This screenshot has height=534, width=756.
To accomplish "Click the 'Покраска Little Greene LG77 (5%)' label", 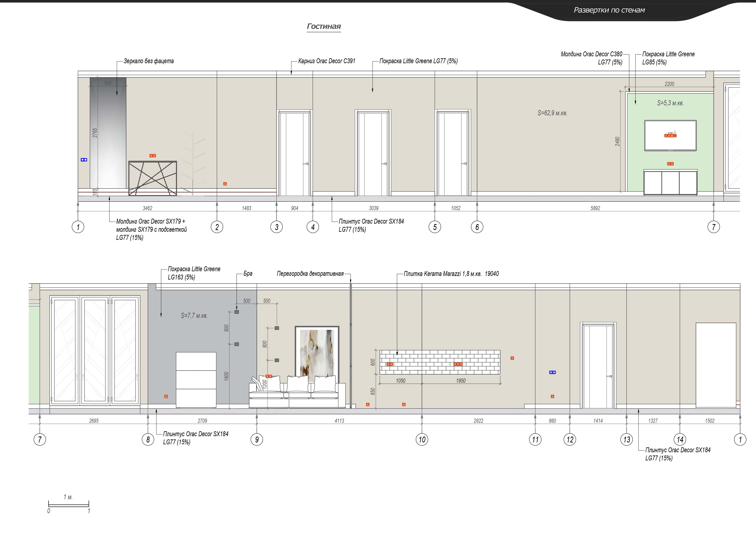I will [x=418, y=61].
